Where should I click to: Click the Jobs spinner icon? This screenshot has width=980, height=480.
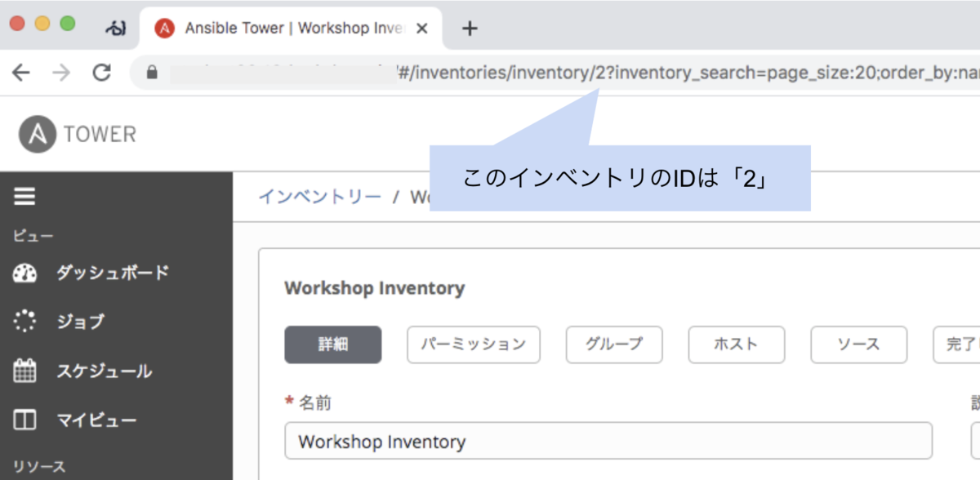(x=25, y=322)
